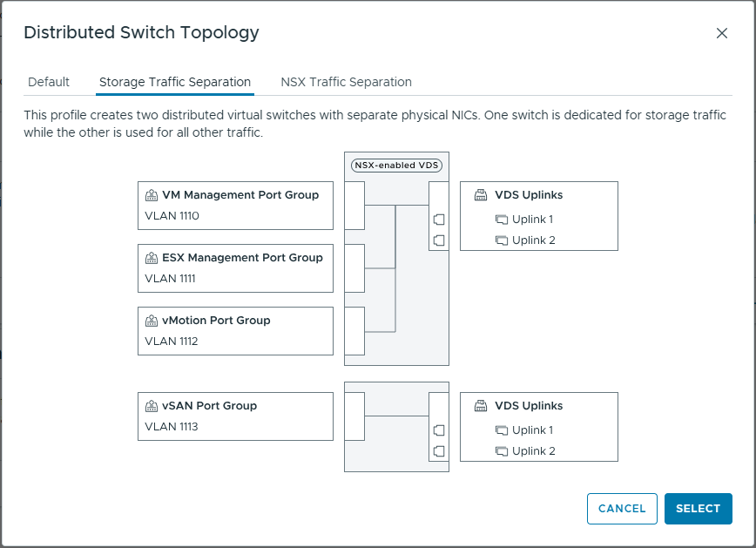This screenshot has width=756, height=548.
Task: Click the top VDS Uplinks switch icon
Action: [x=480, y=195]
